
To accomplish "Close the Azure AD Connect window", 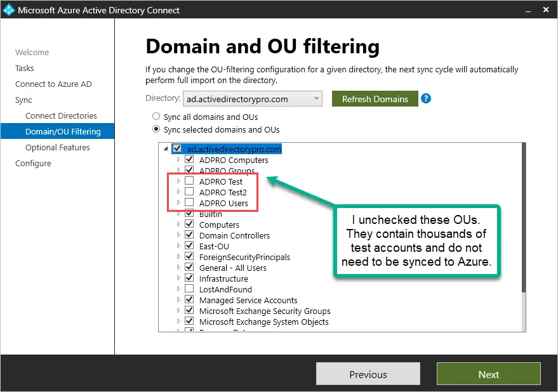I will (546, 10).
